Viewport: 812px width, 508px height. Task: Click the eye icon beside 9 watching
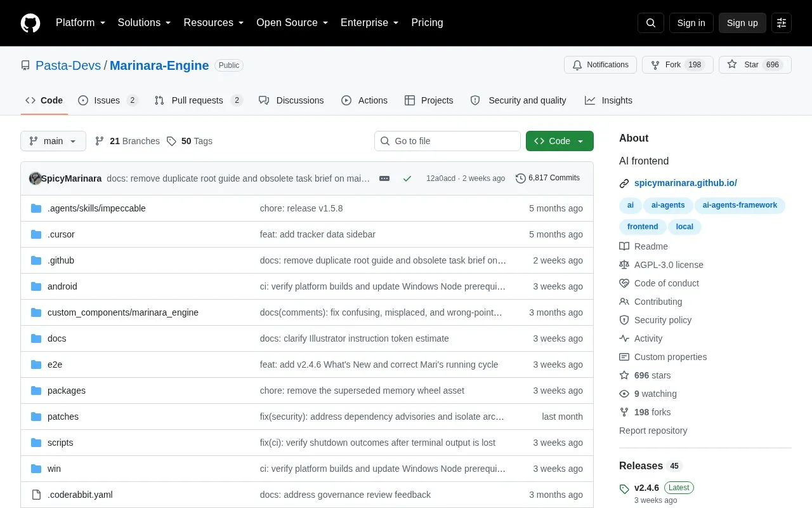pos(624,394)
